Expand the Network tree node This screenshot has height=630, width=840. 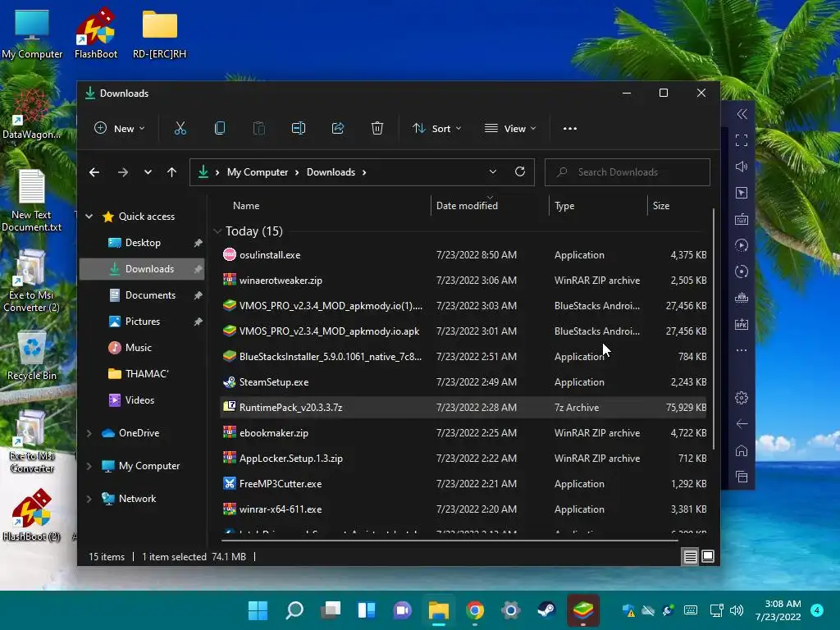(x=89, y=499)
